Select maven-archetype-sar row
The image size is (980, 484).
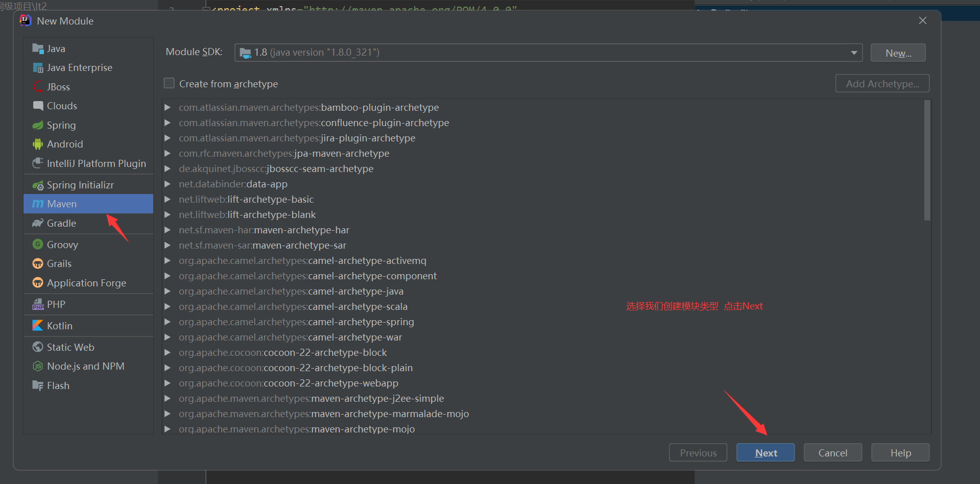pyautogui.click(x=543, y=245)
